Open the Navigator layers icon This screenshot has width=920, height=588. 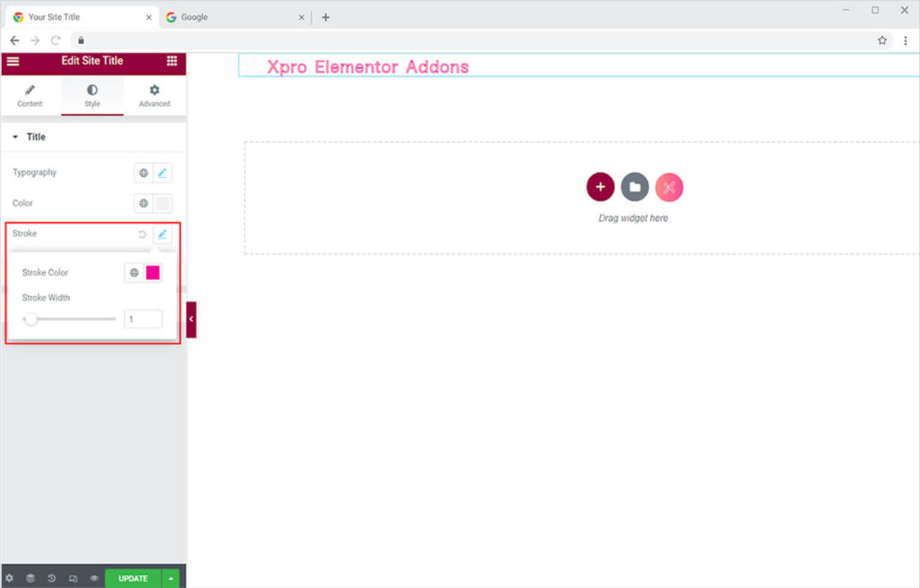pos(30,579)
